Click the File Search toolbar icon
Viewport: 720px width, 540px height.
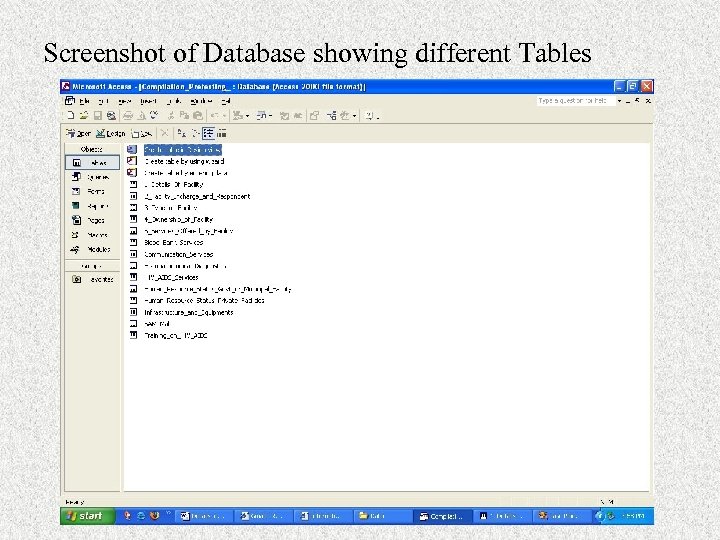(111, 115)
